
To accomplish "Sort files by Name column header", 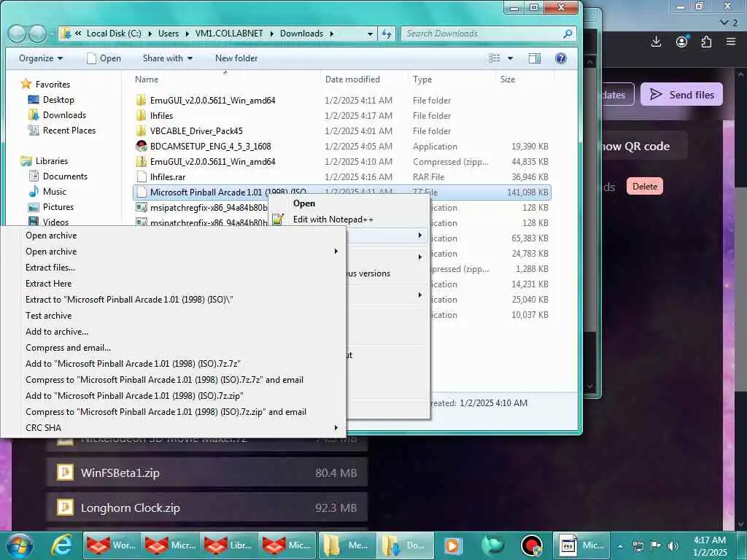I will click(146, 79).
